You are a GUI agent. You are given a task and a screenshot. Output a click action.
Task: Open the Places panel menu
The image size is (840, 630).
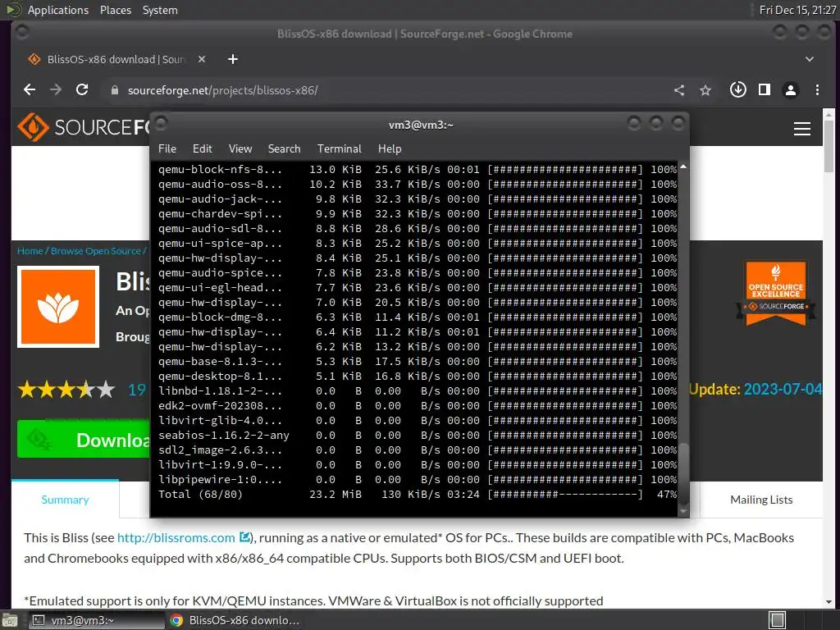tap(115, 10)
